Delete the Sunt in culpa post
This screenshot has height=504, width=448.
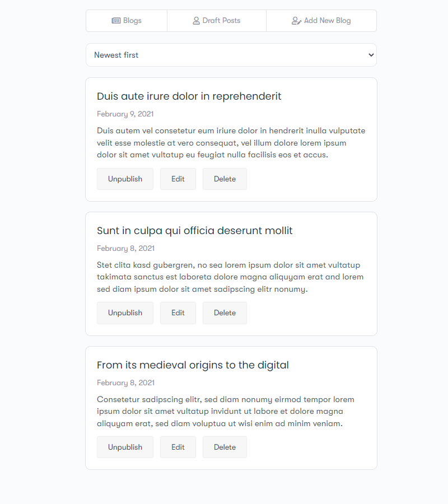(225, 313)
